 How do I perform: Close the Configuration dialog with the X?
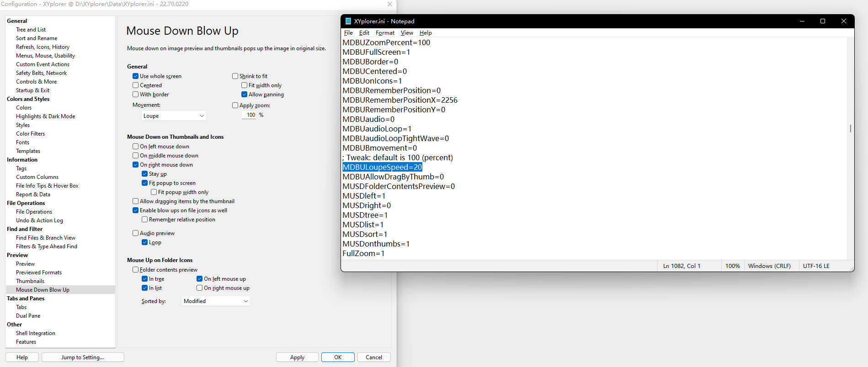coord(390,4)
